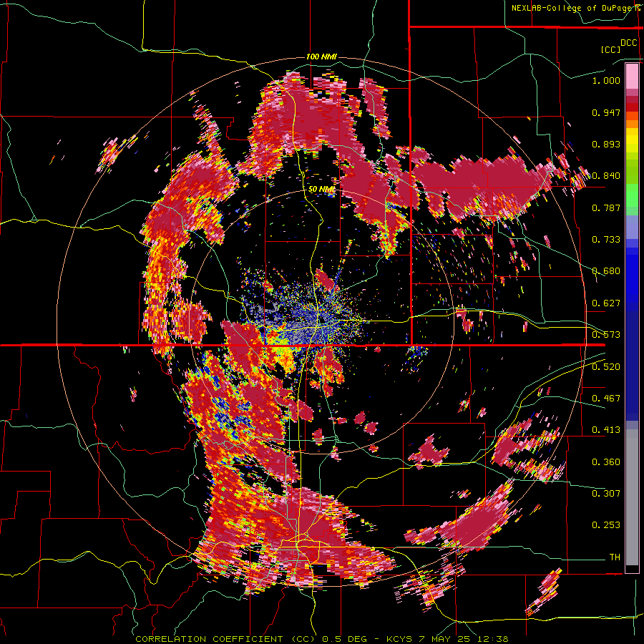Screen dimensions: 644x644
Task: Click the 0.573 scale value
Action: [x=606, y=335]
